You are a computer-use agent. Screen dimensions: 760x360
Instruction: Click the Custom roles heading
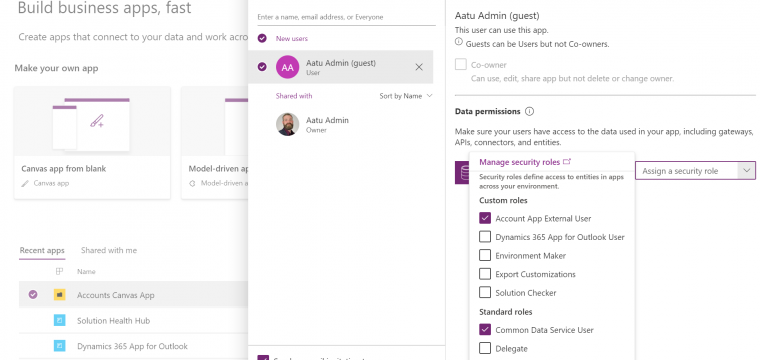(503, 201)
